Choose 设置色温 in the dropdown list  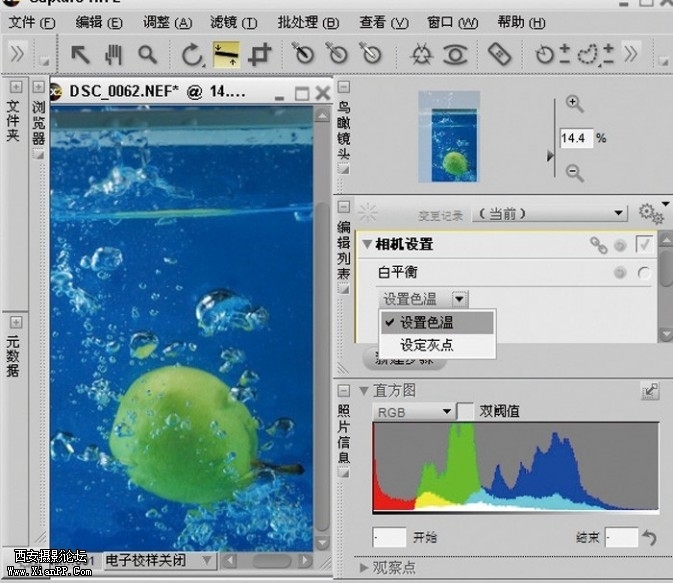coord(437,322)
